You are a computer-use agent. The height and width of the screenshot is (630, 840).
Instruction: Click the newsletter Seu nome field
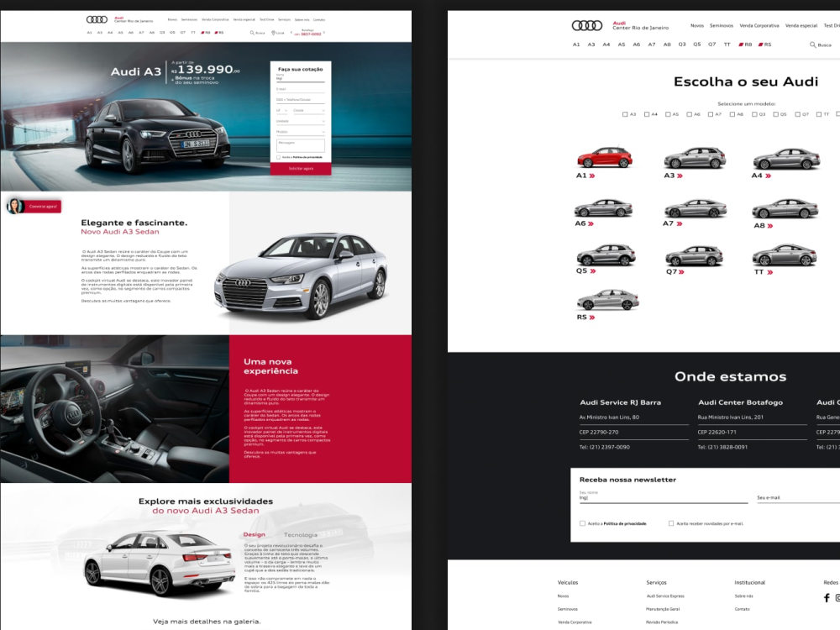pos(664,496)
